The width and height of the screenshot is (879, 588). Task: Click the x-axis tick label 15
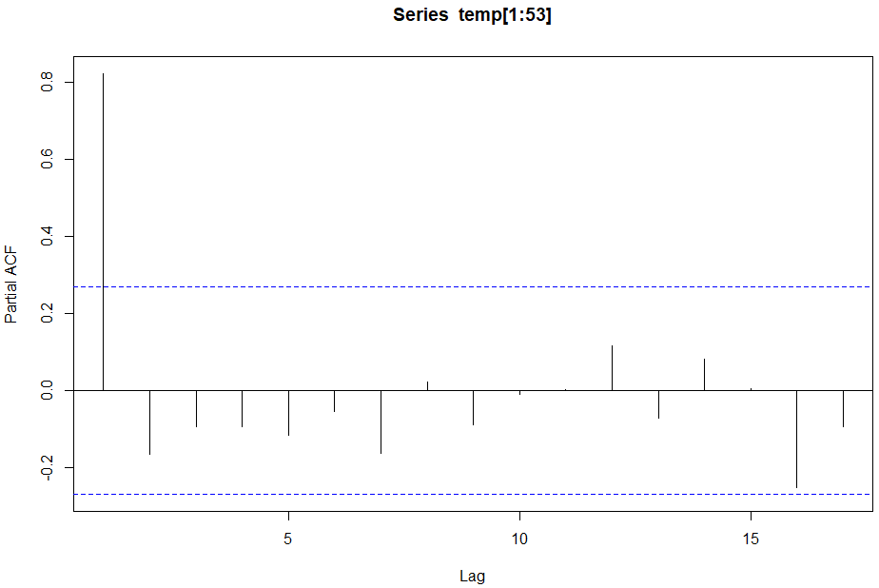(751, 539)
